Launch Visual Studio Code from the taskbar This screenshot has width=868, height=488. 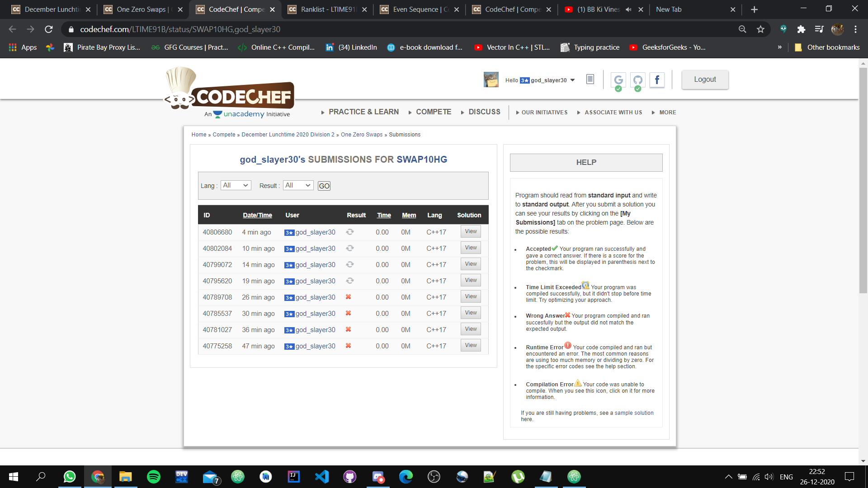(321, 477)
